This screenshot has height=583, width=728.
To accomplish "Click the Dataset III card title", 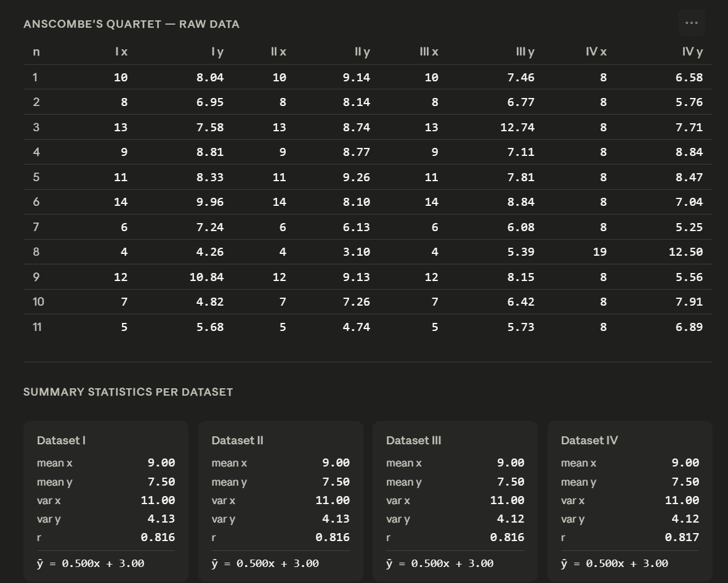I will click(414, 441).
